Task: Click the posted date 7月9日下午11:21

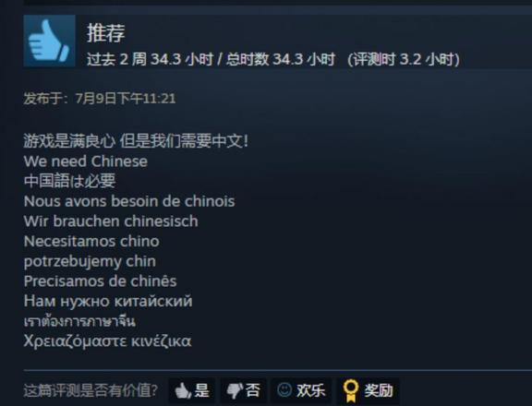Action: click(x=126, y=99)
